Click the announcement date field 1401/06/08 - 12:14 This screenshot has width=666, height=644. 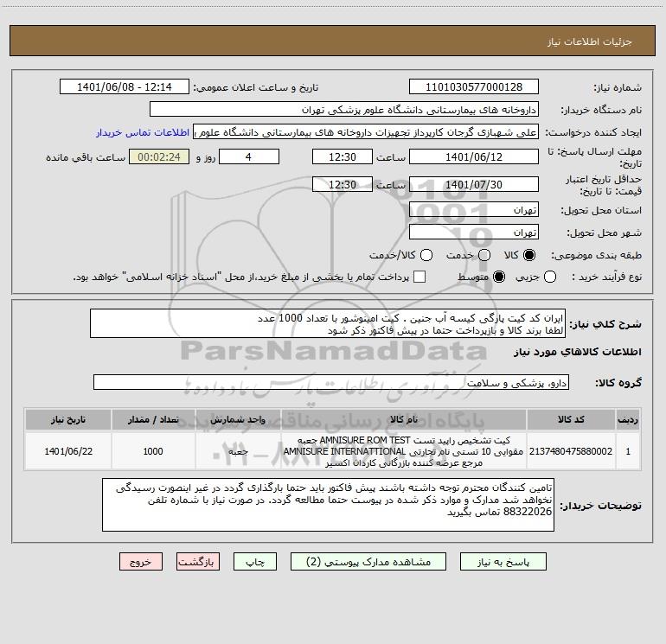pyautogui.click(x=124, y=87)
